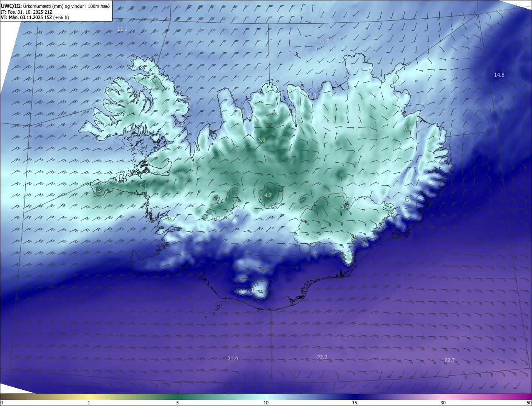Image resolution: width=532 pixels, height=406 pixels.
Task: Click the initial time line 'IT: Fös. 31. 10. 2025 21Z'
Action: [x=27, y=12]
